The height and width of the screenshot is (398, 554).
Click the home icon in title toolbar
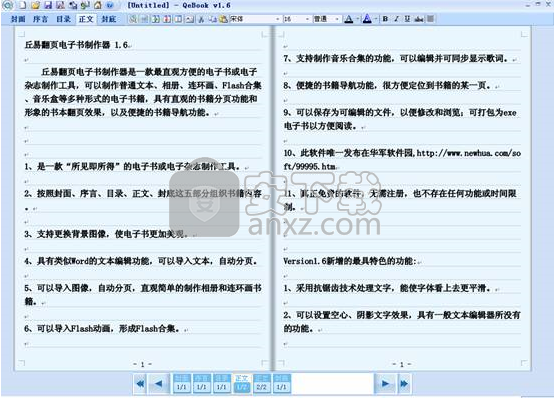tap(98, 5)
